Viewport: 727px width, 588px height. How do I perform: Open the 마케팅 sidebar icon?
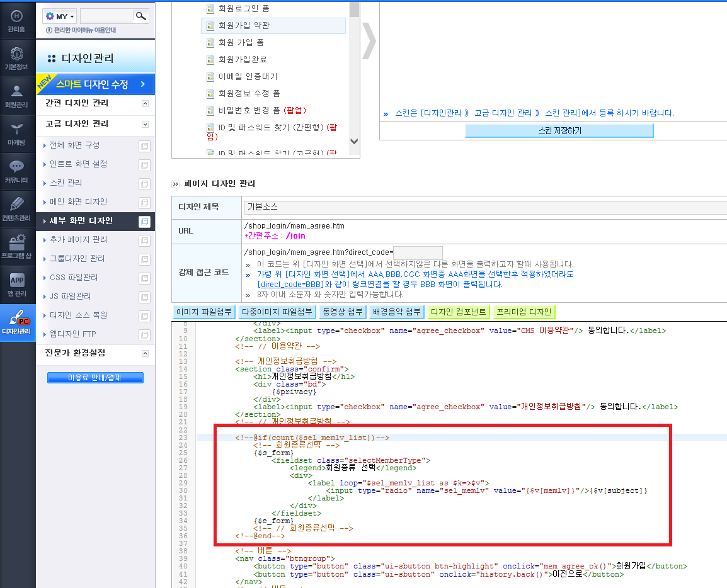(x=16, y=134)
